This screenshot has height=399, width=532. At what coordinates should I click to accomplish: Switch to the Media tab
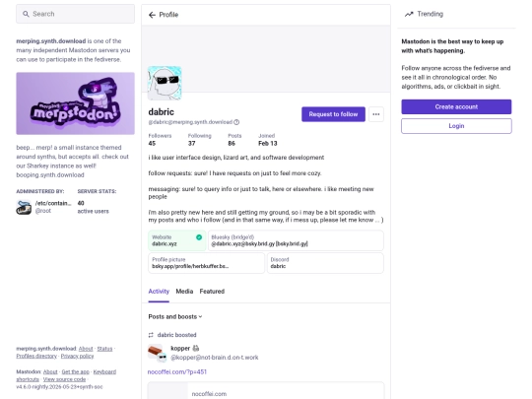[184, 291]
